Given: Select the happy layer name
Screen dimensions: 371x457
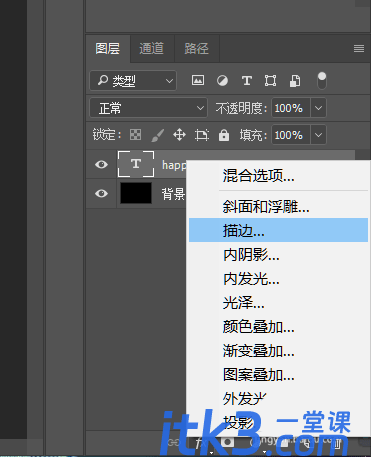Looking at the screenshot, I should [174, 165].
